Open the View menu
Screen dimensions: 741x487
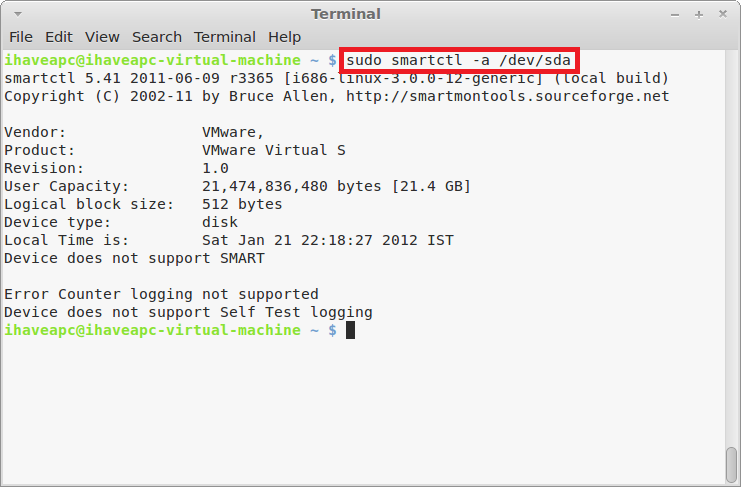click(x=102, y=37)
